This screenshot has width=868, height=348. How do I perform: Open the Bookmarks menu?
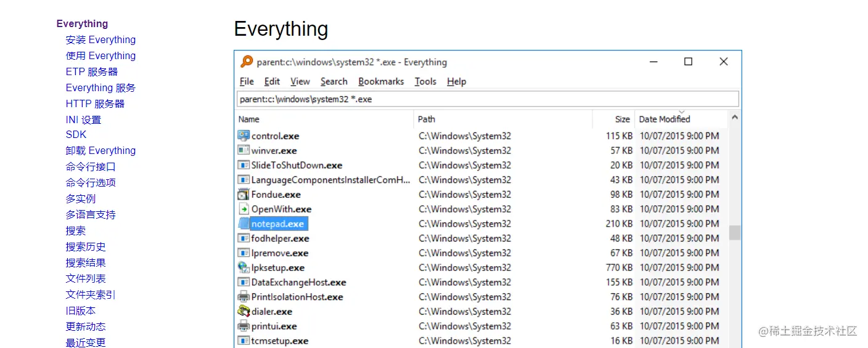(381, 81)
